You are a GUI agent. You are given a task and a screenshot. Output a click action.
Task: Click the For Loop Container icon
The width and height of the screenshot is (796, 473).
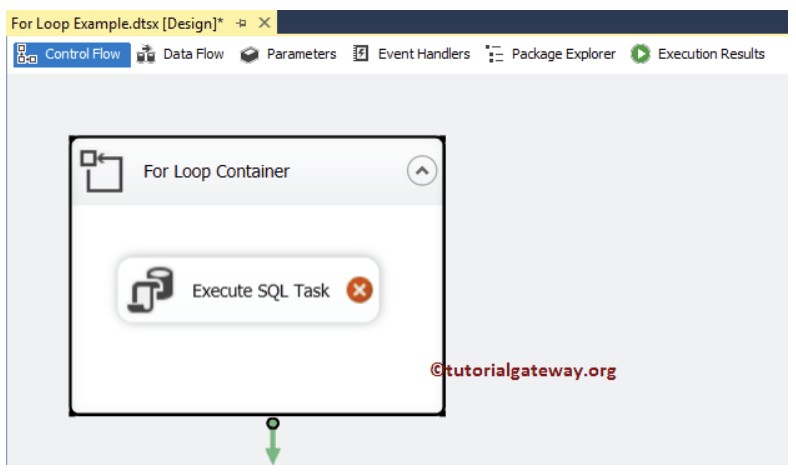click(x=102, y=171)
